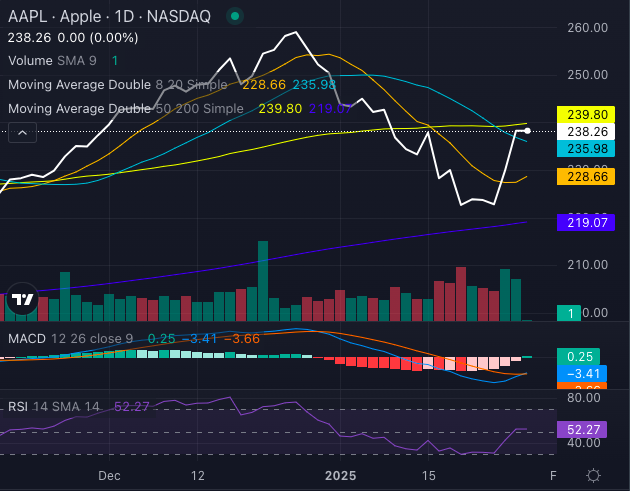
Task: Click the 2025 time axis label
Action: 342,476
